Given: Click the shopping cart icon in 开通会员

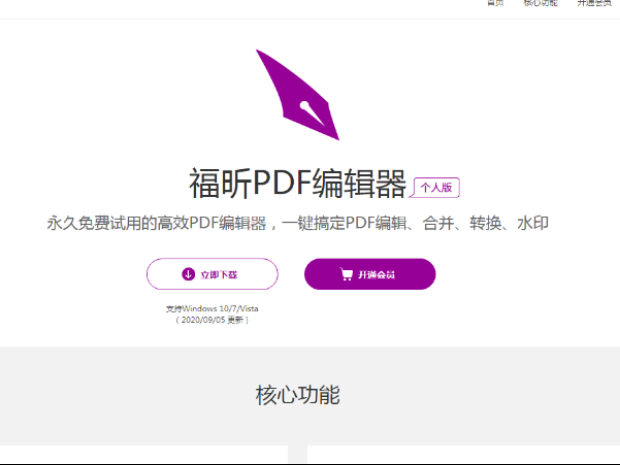Looking at the screenshot, I should tap(346, 274).
